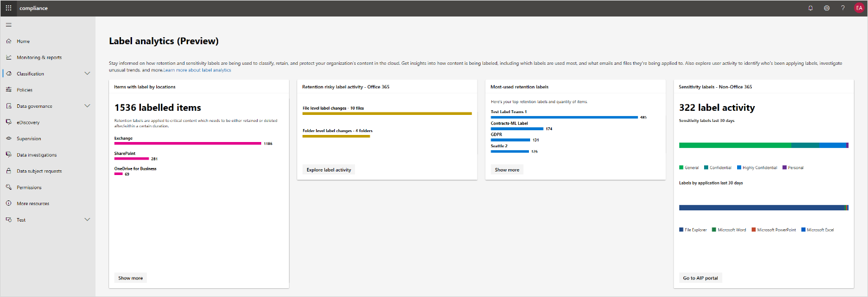Click the Supervision eye icon
The width and height of the screenshot is (868, 297).
[x=8, y=138]
